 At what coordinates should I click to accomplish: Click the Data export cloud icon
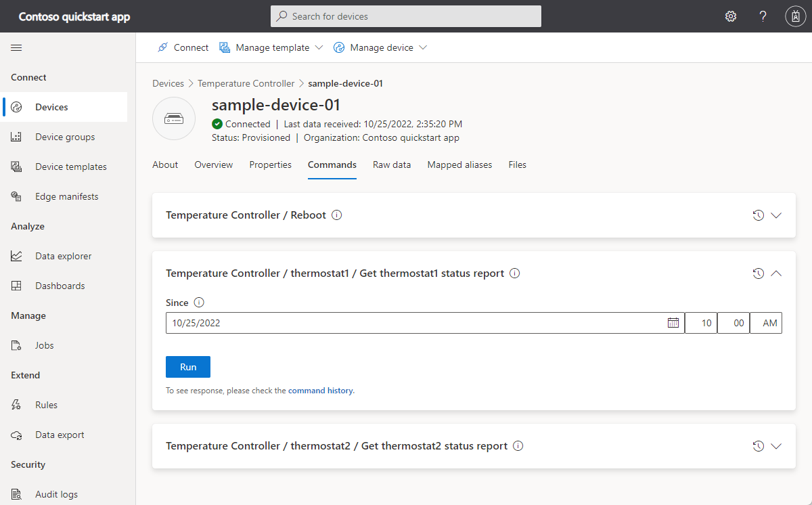(x=17, y=435)
